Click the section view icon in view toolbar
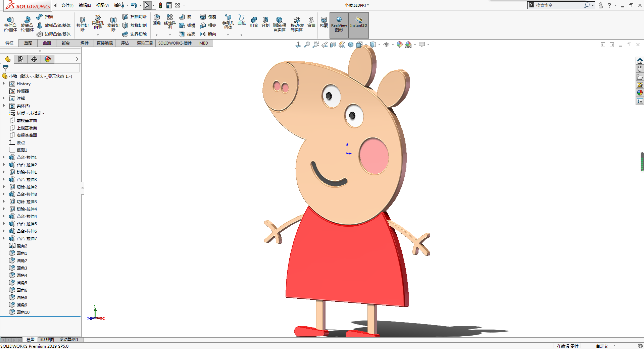This screenshot has width=644, height=349. (333, 45)
